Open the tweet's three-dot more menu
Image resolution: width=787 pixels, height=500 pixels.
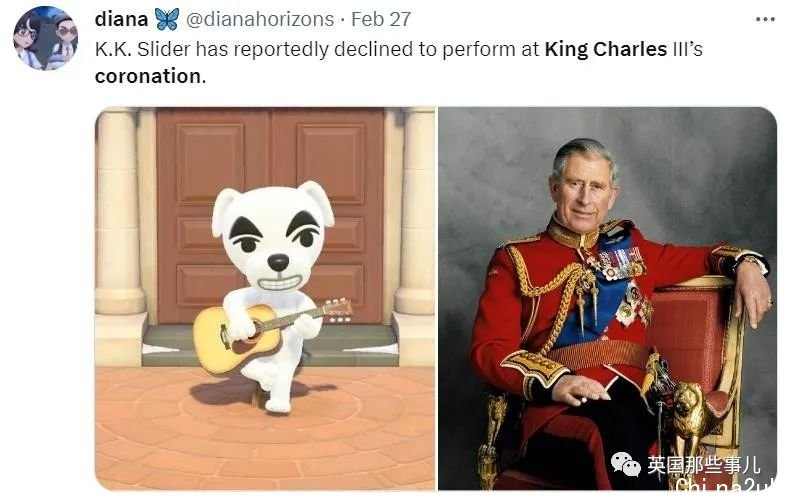click(x=764, y=20)
